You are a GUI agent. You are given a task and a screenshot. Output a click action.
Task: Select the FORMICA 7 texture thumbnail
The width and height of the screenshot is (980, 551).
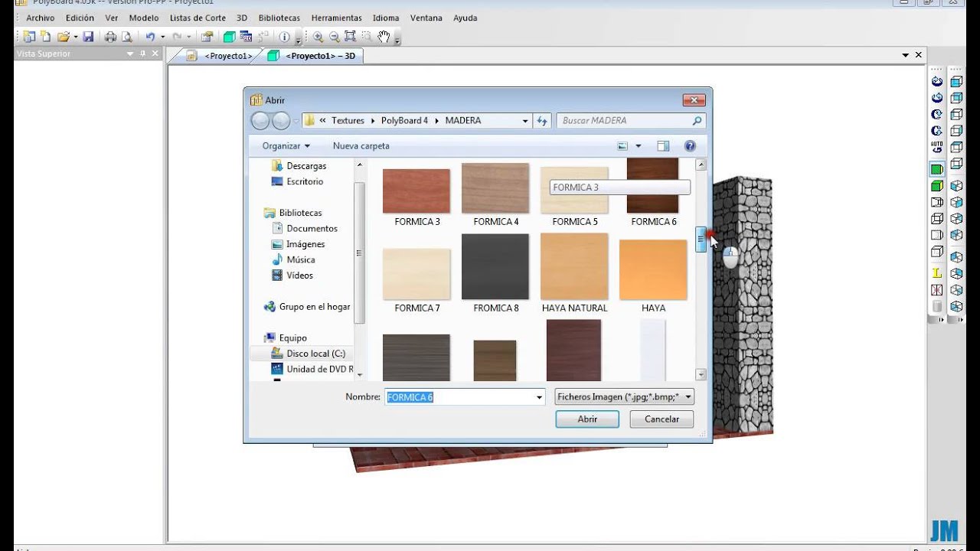(416, 273)
